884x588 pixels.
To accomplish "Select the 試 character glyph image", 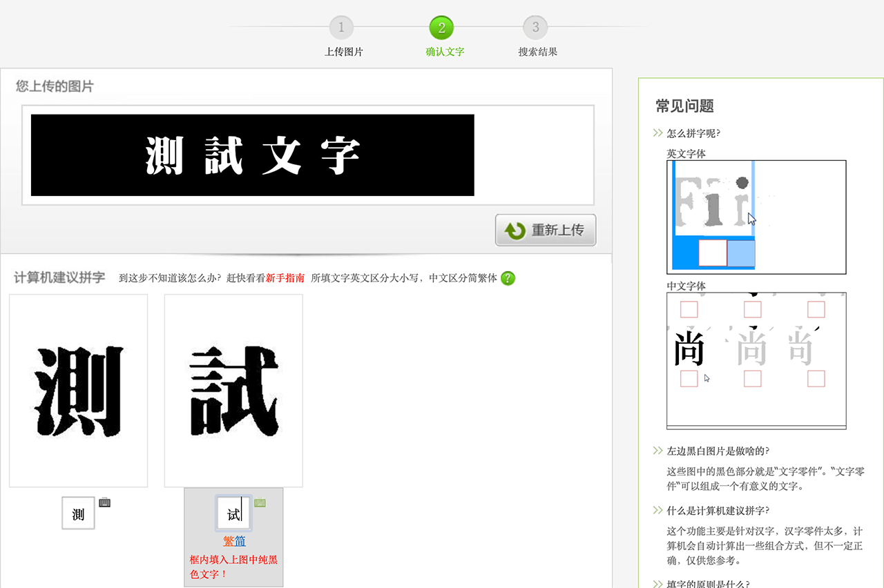I will (x=233, y=391).
